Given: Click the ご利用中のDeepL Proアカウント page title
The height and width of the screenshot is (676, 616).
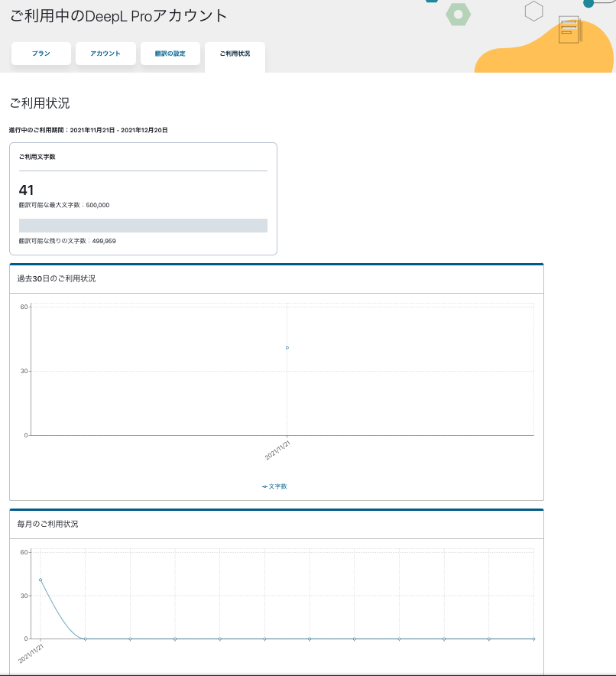Looking at the screenshot, I should [118, 16].
